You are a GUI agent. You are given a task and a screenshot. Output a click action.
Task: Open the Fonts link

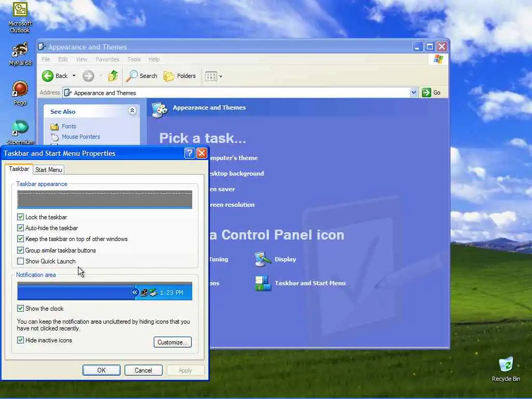click(x=69, y=126)
